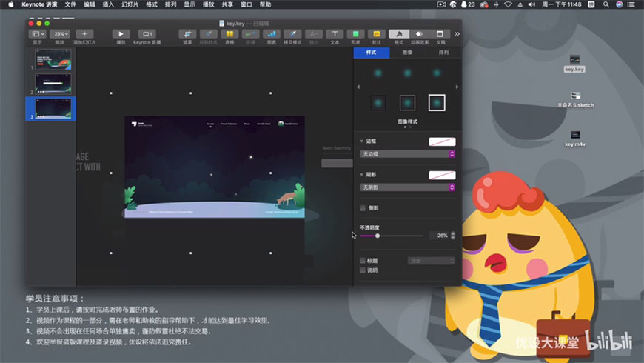This screenshot has width=644, height=363.
Task: Apply the last image style in top row
Action: 437,73
